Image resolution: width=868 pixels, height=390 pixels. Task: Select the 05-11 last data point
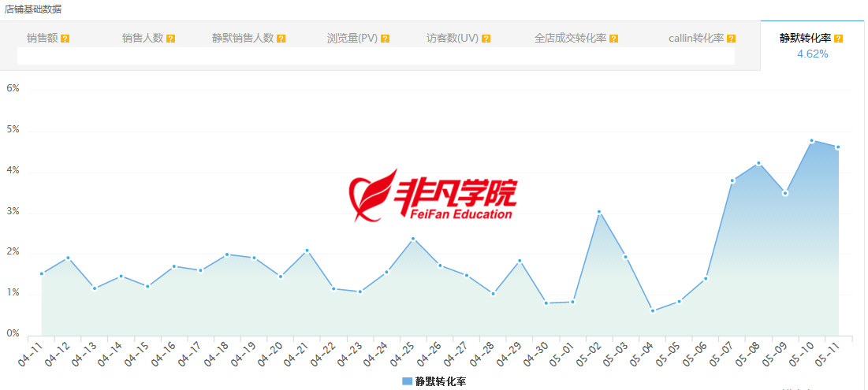coord(838,147)
